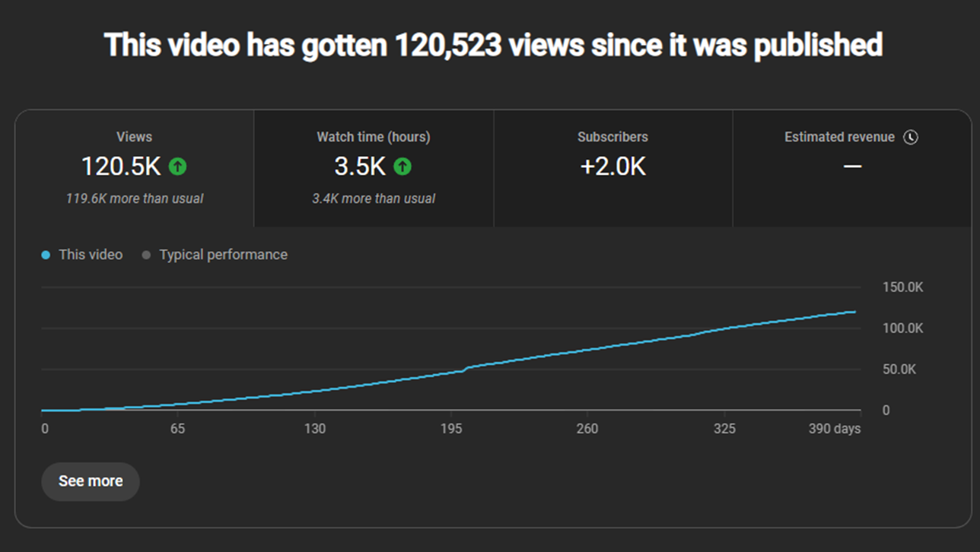Click the Typical performance legend label
Image resolution: width=980 pixels, height=552 pixels.
click(224, 255)
